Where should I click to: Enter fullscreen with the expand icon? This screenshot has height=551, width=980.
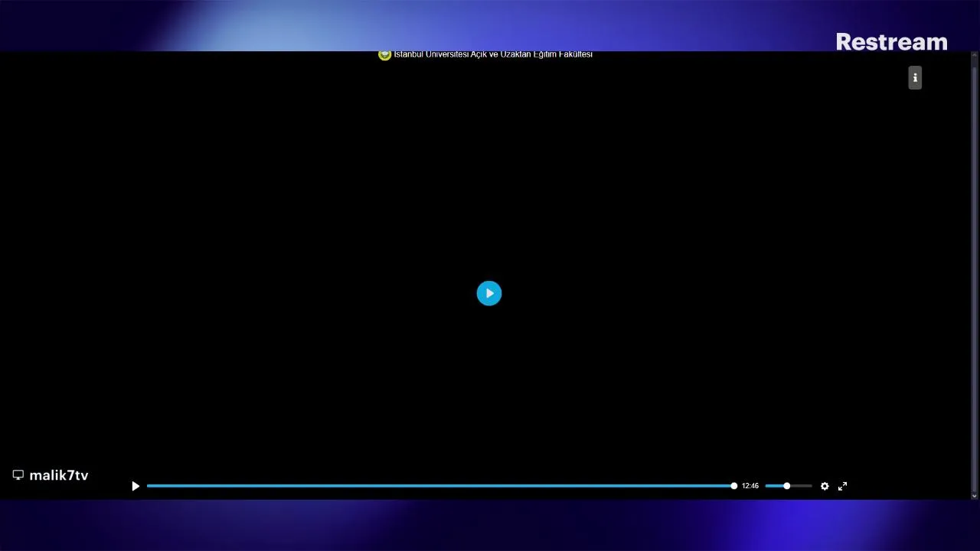point(842,486)
